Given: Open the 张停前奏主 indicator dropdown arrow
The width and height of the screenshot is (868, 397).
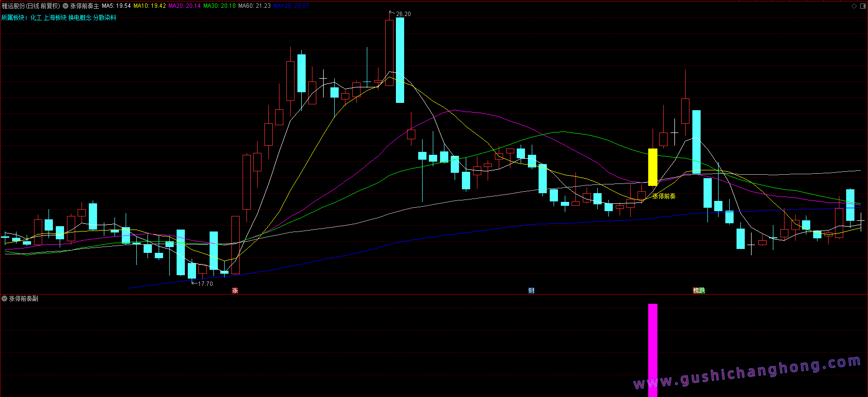Looking at the screenshot, I should point(66,6).
